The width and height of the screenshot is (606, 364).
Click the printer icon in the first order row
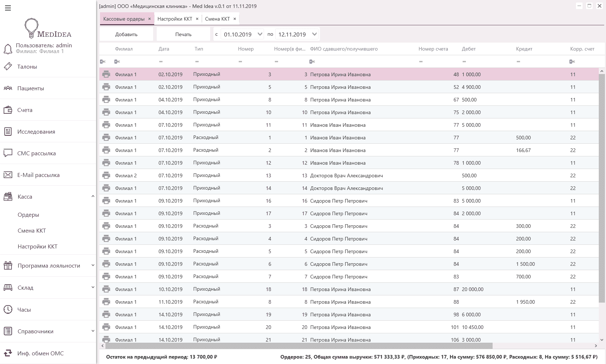pyautogui.click(x=106, y=74)
